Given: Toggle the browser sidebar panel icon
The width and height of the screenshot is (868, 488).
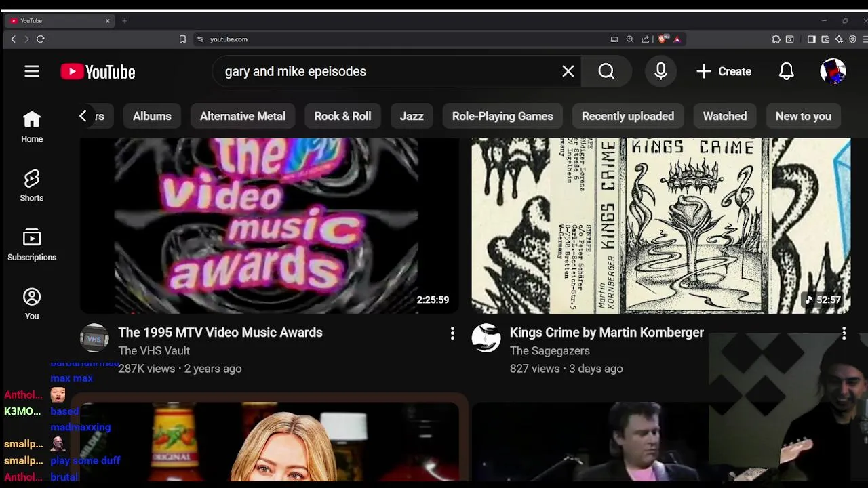Looking at the screenshot, I should point(812,39).
